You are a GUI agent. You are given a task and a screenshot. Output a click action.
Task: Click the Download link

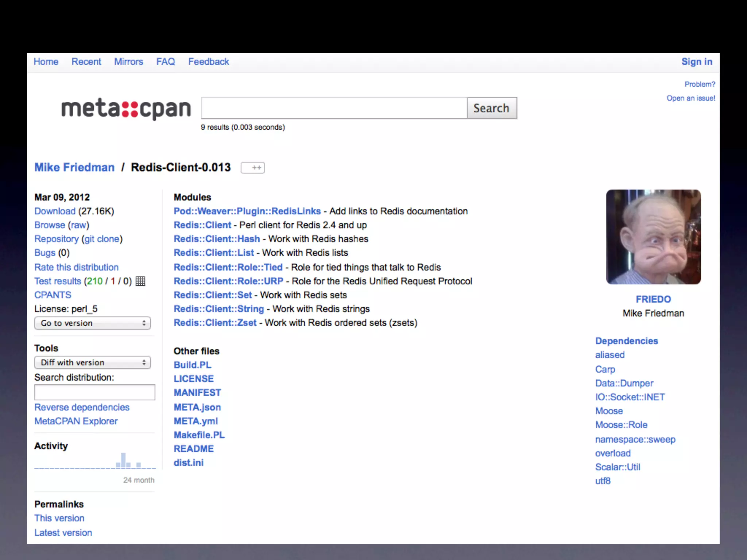click(x=55, y=211)
